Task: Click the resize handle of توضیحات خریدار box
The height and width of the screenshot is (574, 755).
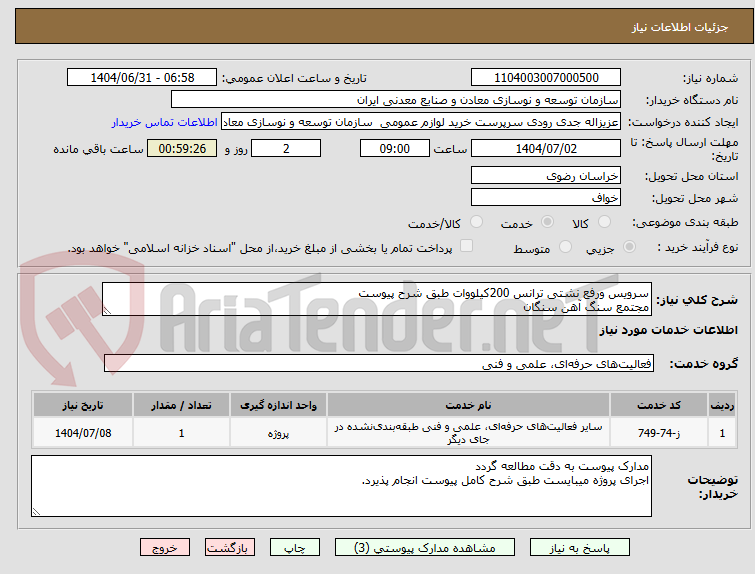Action: click(x=36, y=511)
